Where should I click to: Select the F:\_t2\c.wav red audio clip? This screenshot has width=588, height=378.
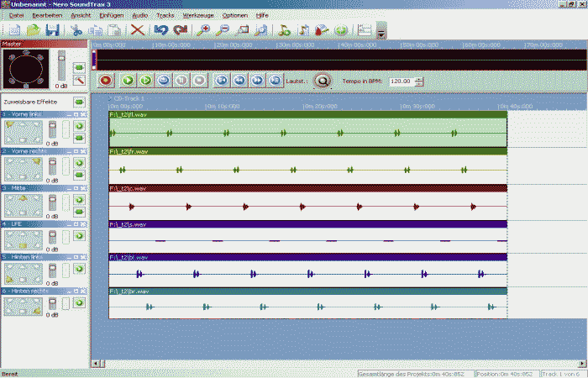pos(307,202)
